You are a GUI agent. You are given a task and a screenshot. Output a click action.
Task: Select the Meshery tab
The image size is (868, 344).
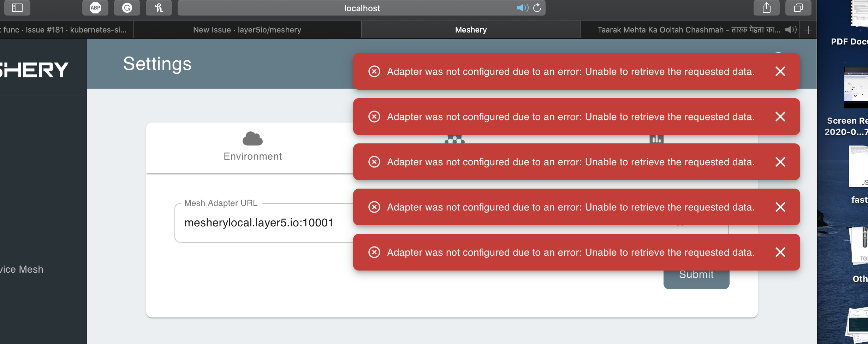pos(471,30)
